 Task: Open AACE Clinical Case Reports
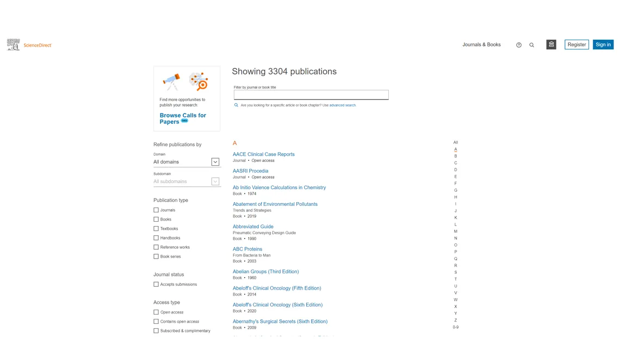(263, 154)
